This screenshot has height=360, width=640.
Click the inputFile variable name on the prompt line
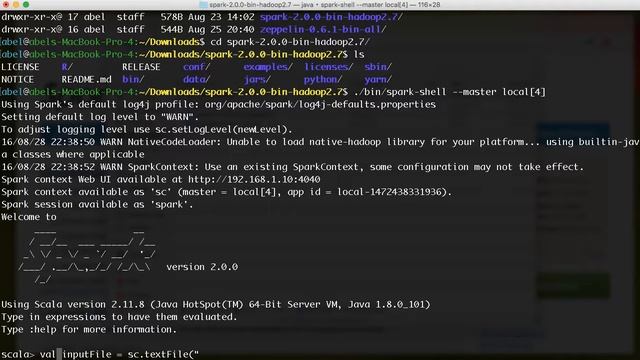pyautogui.click(x=87, y=354)
